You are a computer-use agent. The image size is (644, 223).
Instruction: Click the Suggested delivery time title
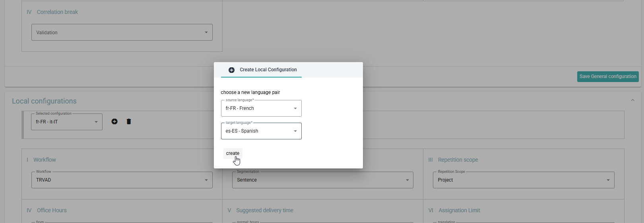(265, 210)
